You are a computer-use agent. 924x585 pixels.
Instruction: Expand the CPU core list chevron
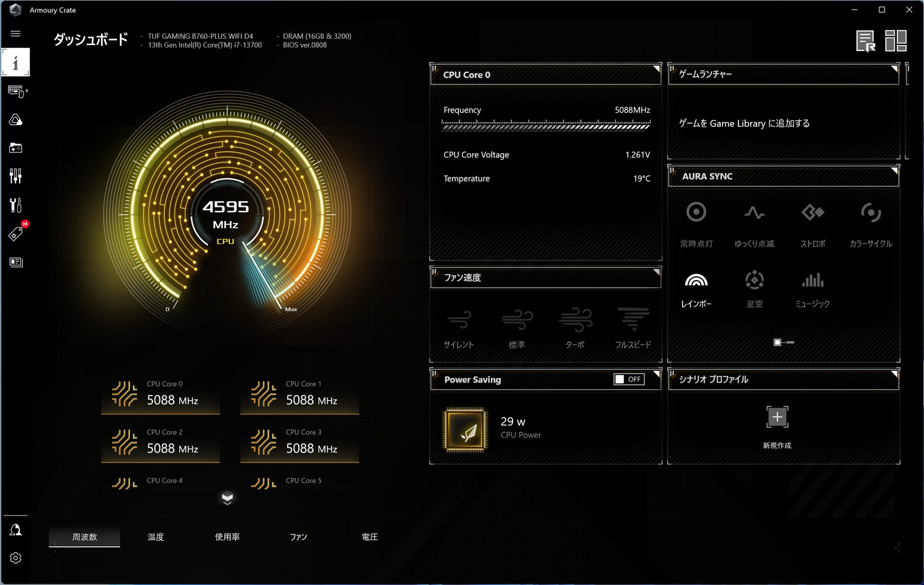tap(227, 498)
